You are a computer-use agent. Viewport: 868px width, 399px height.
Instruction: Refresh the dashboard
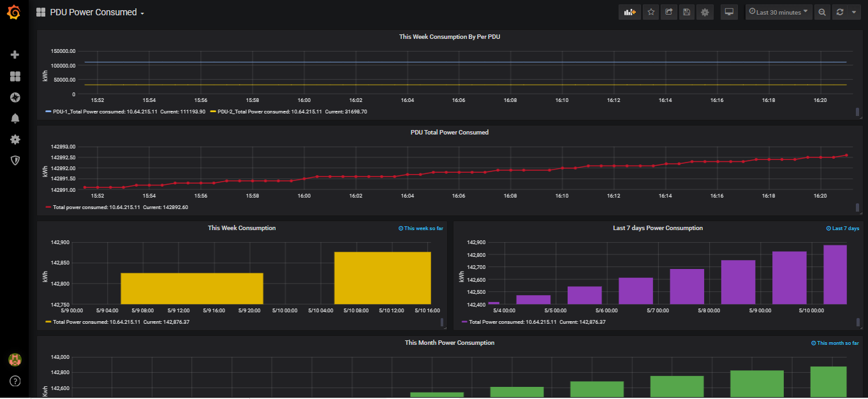[840, 12]
